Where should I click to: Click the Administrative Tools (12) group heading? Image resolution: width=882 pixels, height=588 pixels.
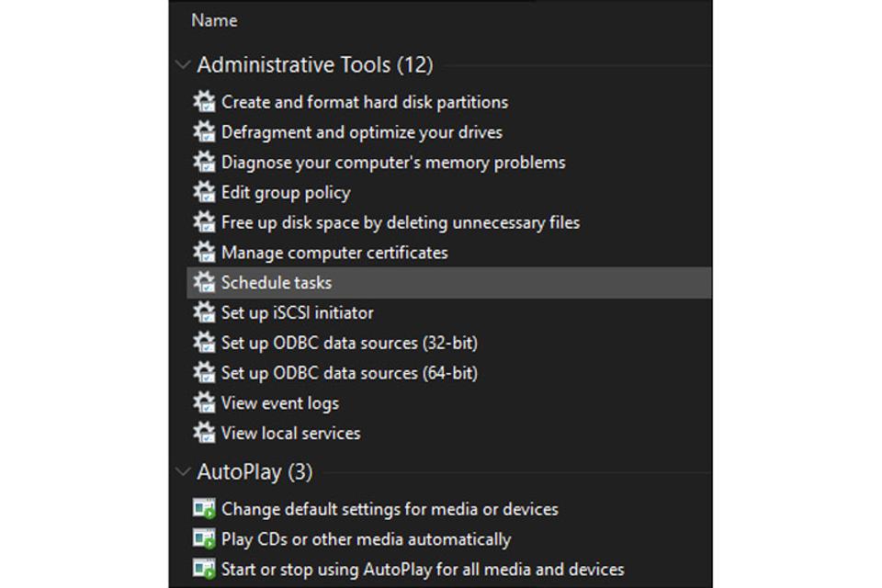[315, 64]
